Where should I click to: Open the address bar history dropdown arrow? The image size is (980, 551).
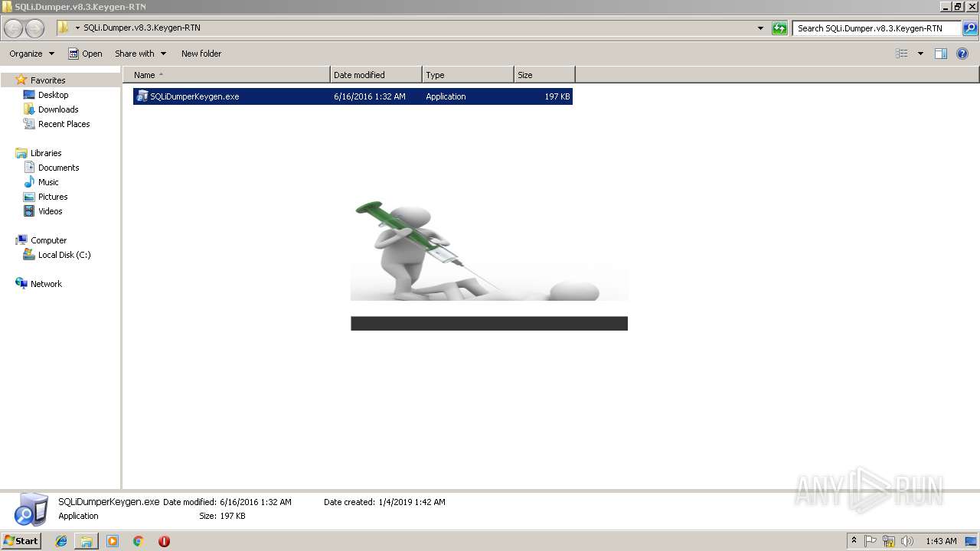click(x=760, y=28)
